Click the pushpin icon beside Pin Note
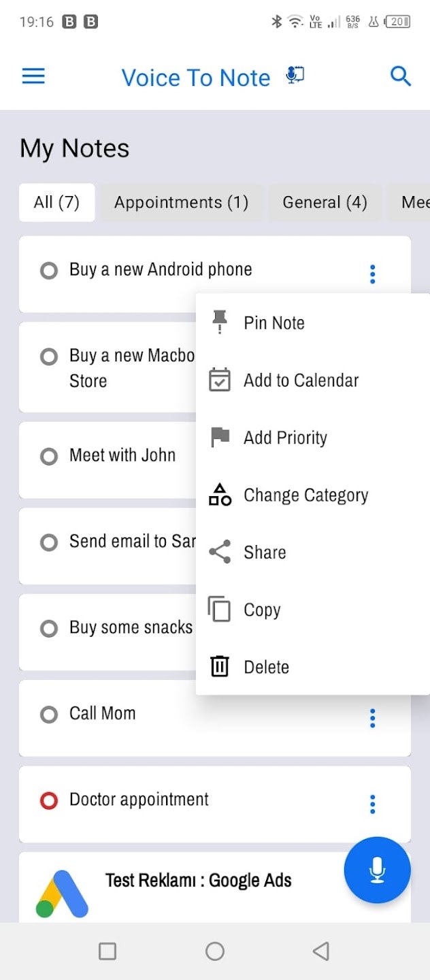This screenshot has width=430, height=980. pos(219,323)
